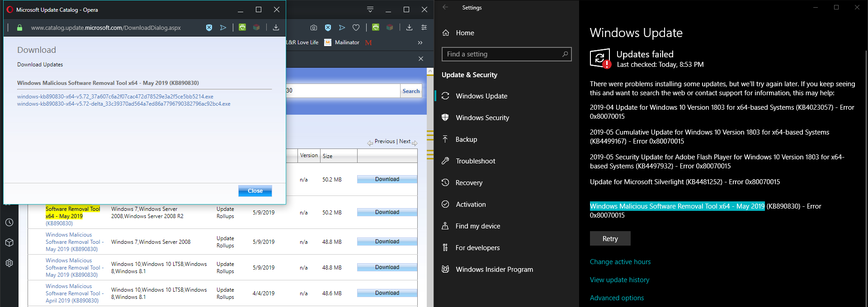Show more bookmarks with the double chevron
Viewport: 868px width, 307px height.
420,42
